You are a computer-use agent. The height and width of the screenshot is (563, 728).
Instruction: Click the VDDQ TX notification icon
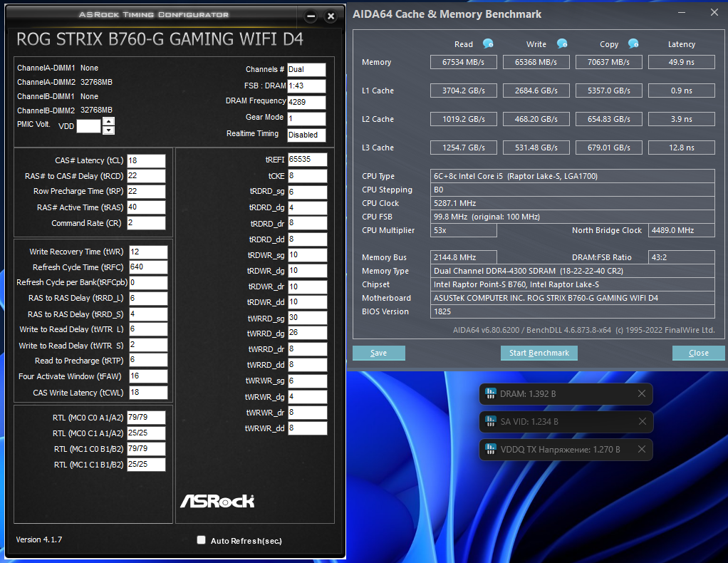[x=490, y=449]
